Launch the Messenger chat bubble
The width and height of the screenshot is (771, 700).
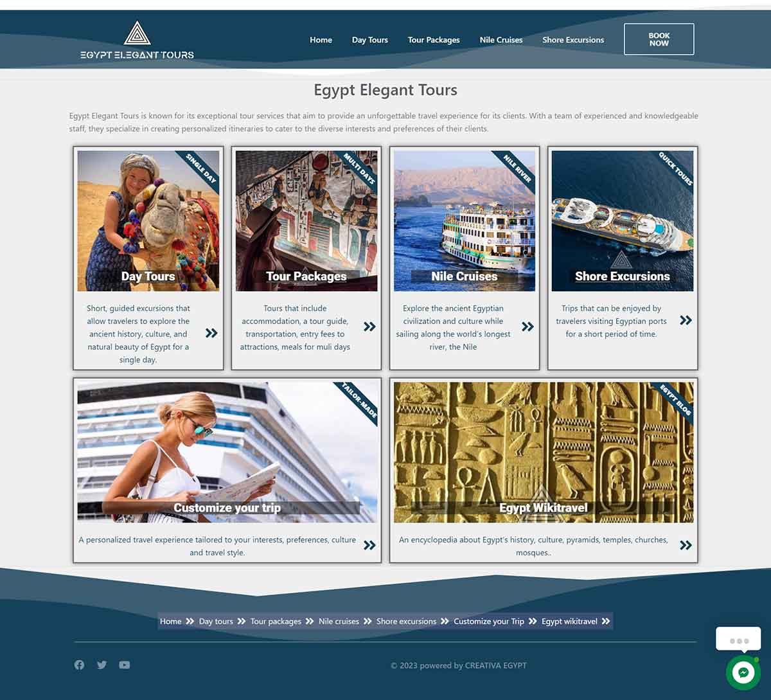(x=743, y=672)
